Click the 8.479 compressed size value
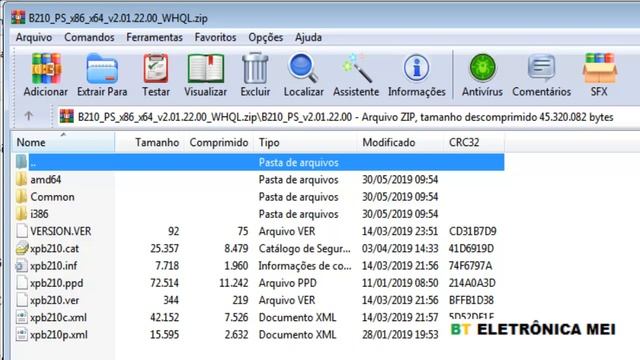This screenshot has width=640, height=360. tap(236, 249)
